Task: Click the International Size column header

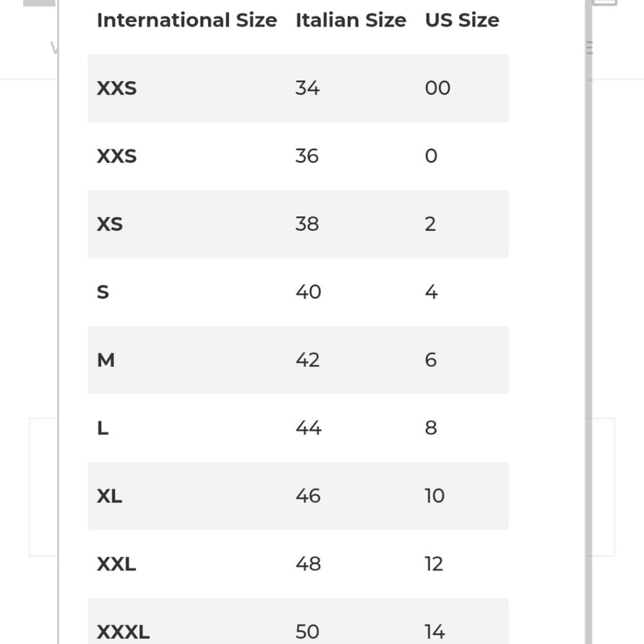Action: 187,20
